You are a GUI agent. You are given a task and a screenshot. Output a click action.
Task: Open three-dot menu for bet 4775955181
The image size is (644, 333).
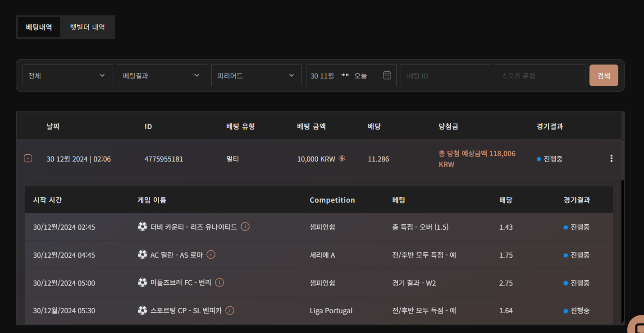[611, 158]
